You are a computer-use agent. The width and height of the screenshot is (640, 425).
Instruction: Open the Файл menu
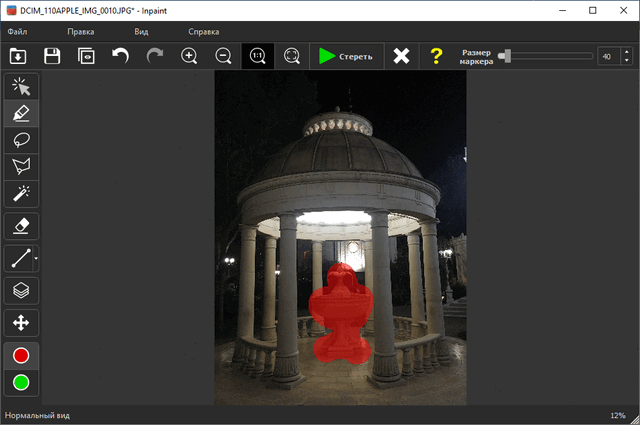17,32
